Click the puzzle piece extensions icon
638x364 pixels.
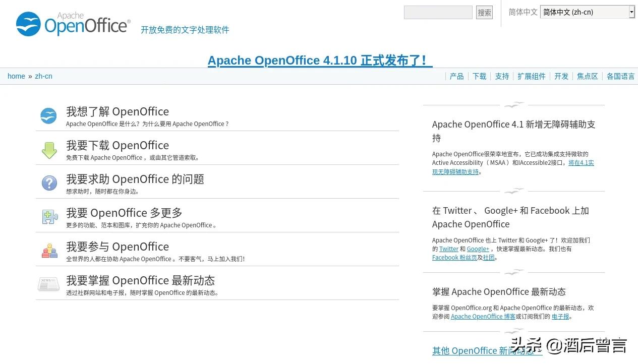coord(49,217)
